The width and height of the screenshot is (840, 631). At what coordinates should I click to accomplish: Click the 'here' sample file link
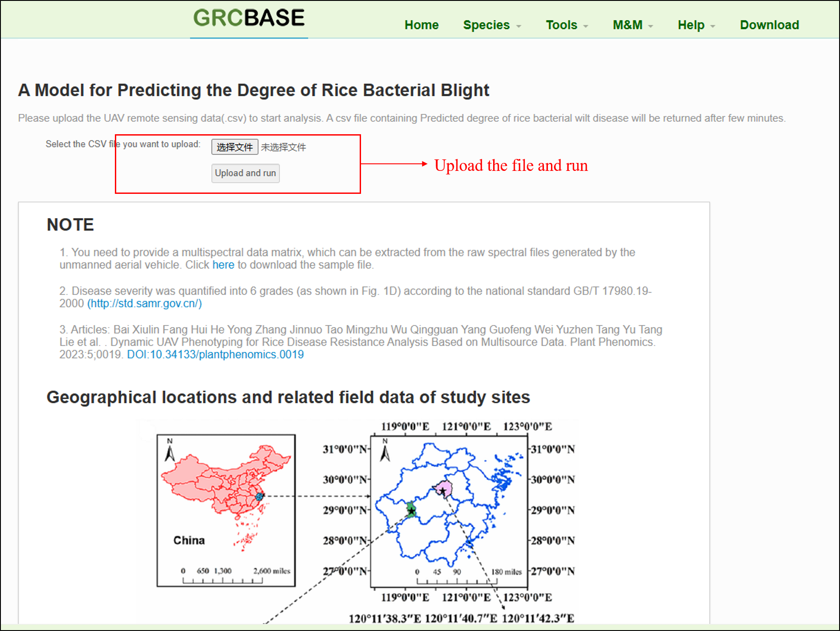coord(223,265)
